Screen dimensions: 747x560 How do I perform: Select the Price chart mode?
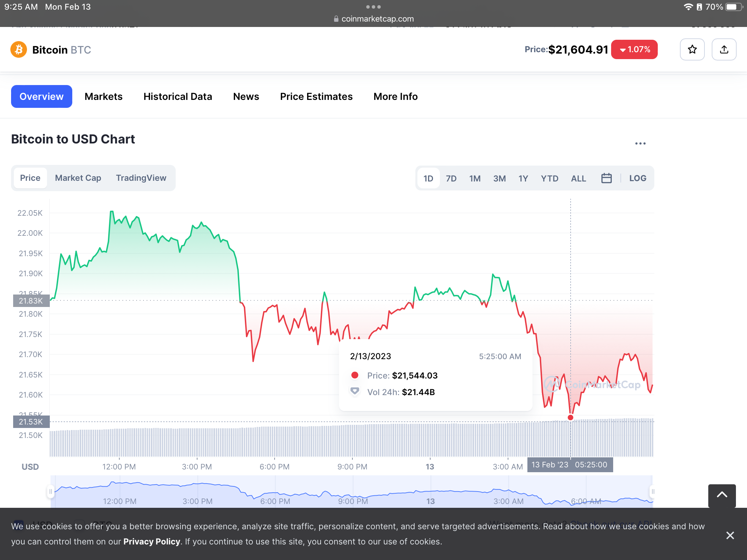tap(30, 178)
